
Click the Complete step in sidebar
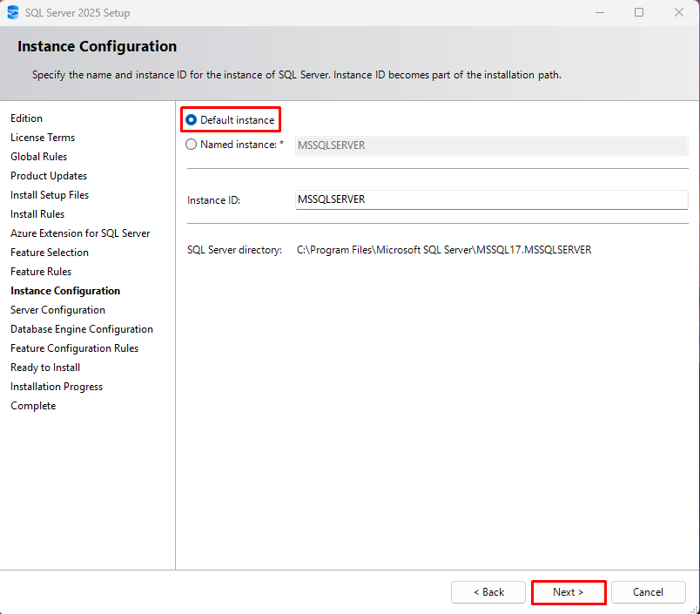(33, 407)
